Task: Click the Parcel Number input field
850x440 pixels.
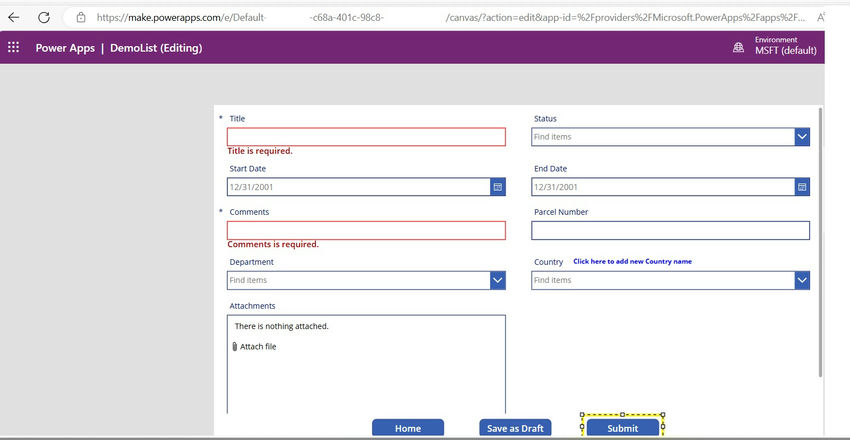Action: pyautogui.click(x=671, y=230)
